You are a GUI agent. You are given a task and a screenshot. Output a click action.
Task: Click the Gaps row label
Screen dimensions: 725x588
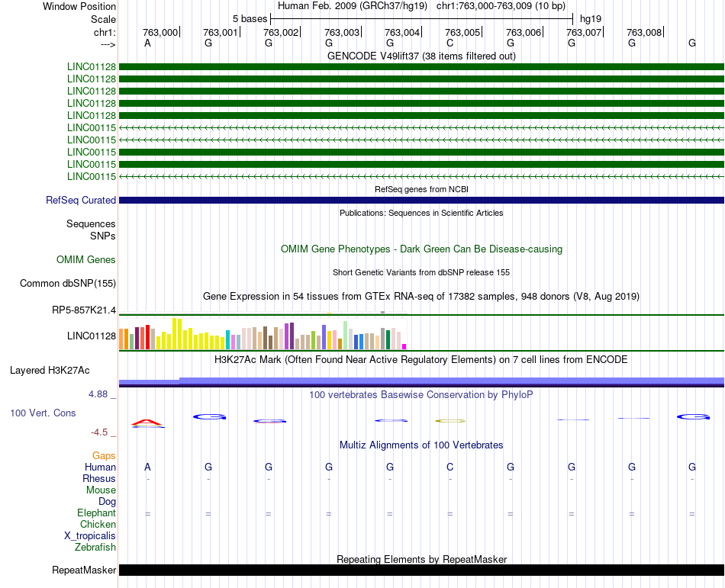click(104, 456)
